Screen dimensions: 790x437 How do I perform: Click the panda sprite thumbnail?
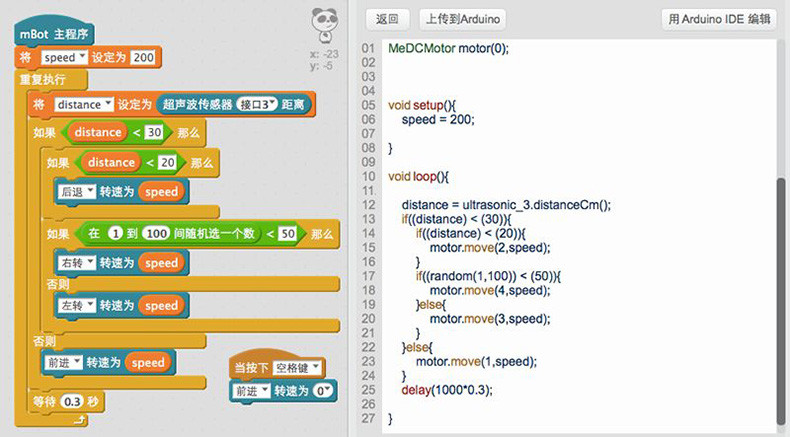[x=324, y=25]
